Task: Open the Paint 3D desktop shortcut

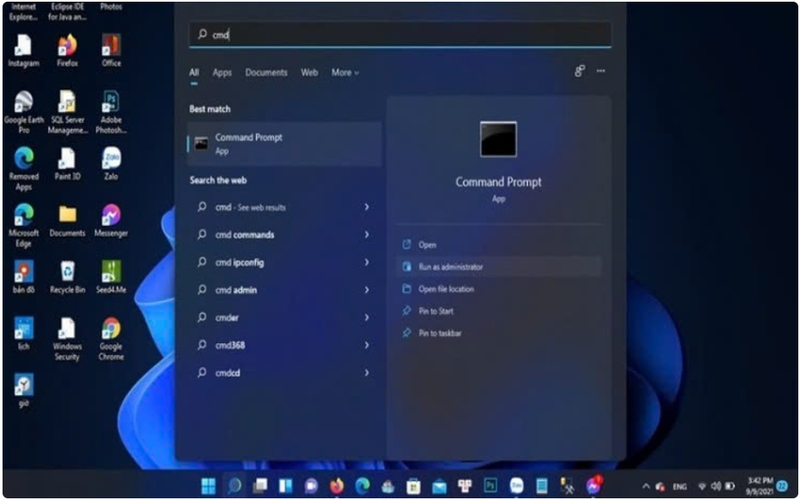Action: (x=67, y=164)
